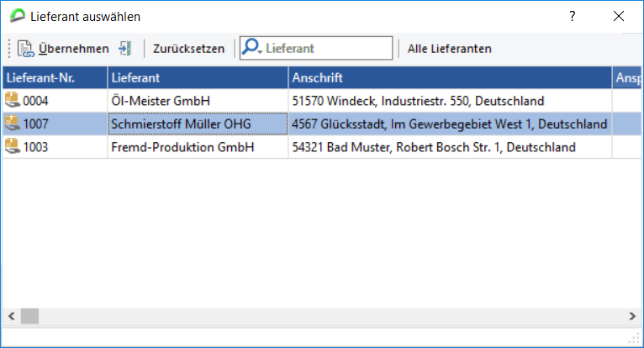Screen dimensions: 644x348
Task: Click the help question mark button
Action: click(573, 17)
